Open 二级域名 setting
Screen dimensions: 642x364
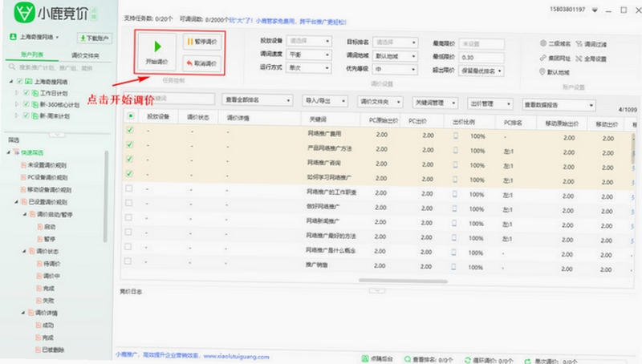pos(555,43)
